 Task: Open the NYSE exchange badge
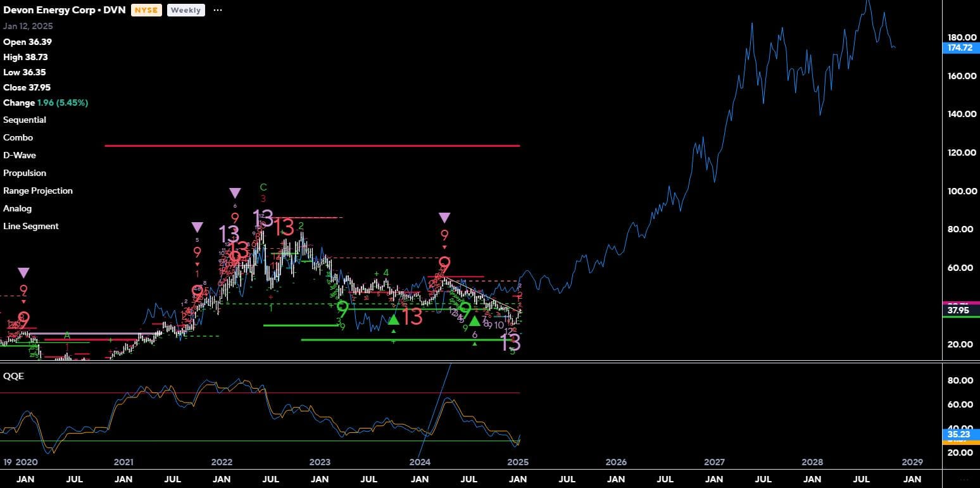[x=146, y=10]
